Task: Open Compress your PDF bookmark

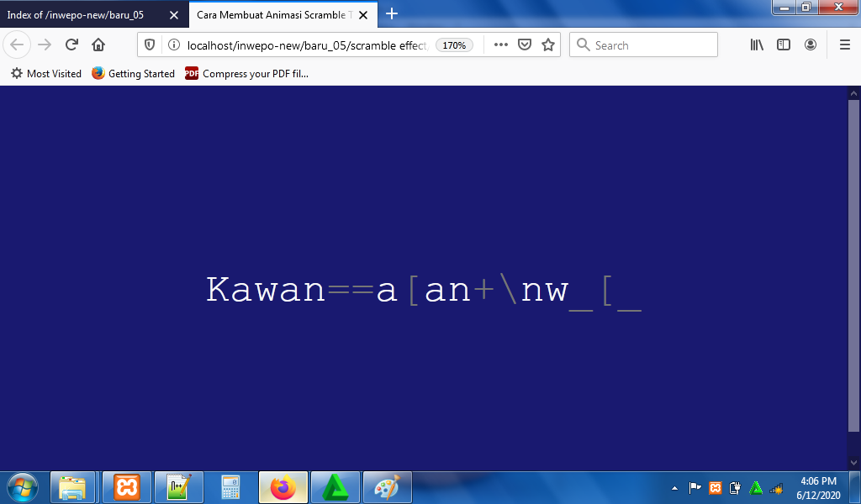Action: 246,73
